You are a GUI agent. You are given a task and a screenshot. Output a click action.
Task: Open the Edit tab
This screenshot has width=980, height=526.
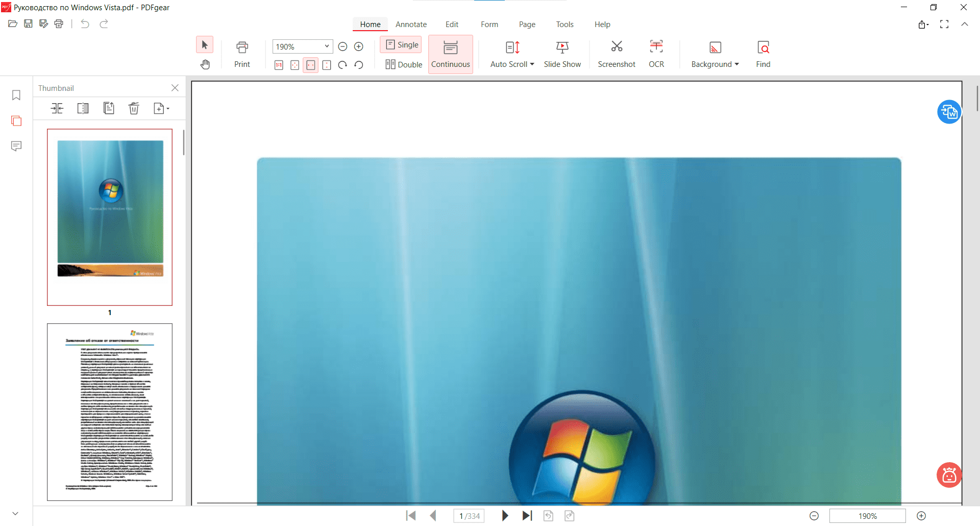click(452, 25)
